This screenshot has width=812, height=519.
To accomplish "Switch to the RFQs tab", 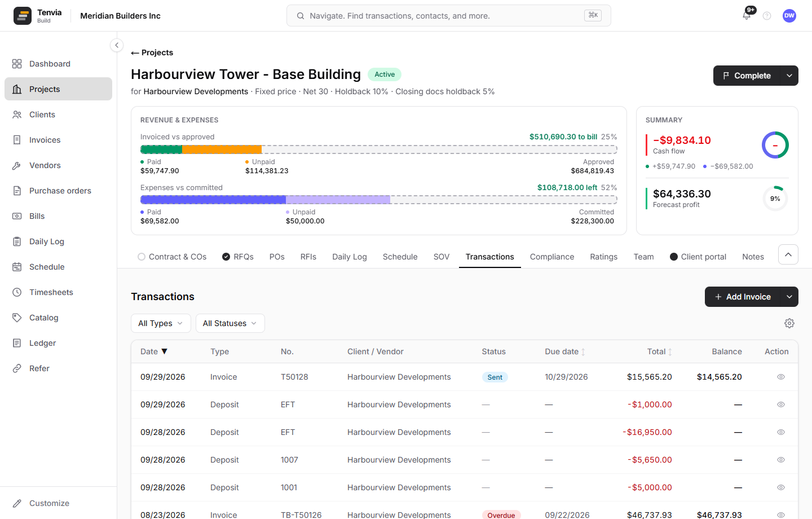I will coord(238,257).
